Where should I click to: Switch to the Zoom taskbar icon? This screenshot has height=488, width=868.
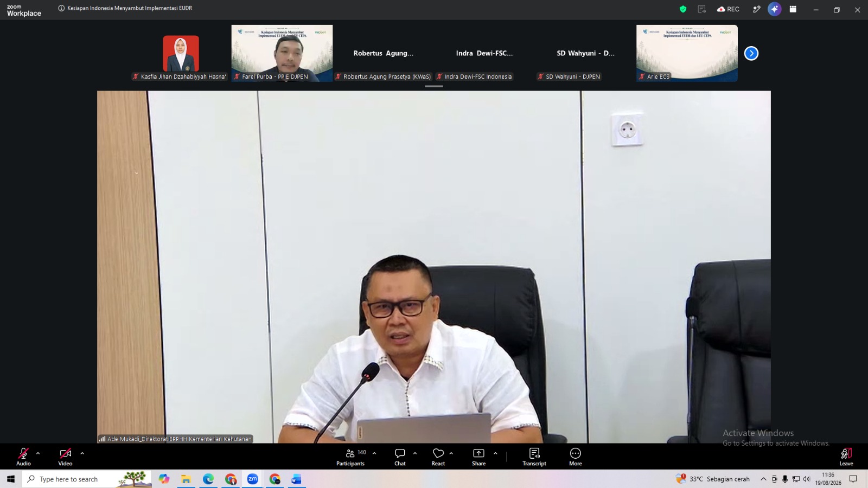point(252,479)
